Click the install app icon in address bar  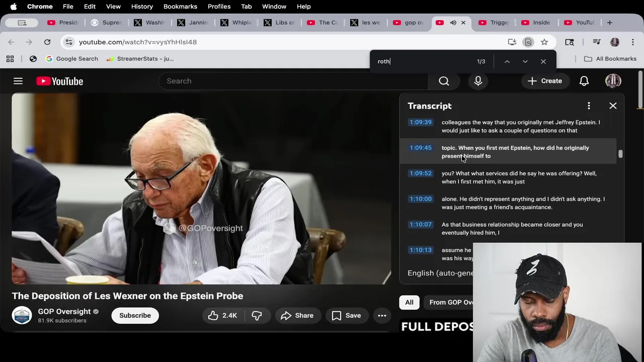coord(512,42)
